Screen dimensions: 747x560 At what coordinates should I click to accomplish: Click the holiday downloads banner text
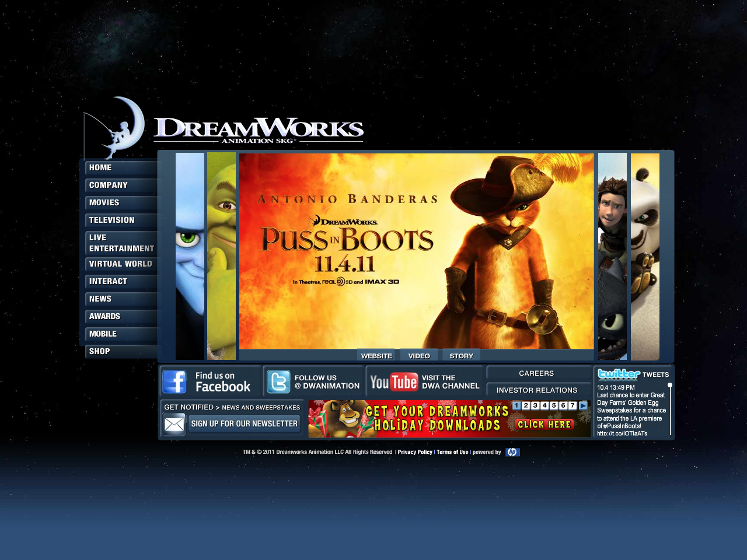click(x=437, y=418)
